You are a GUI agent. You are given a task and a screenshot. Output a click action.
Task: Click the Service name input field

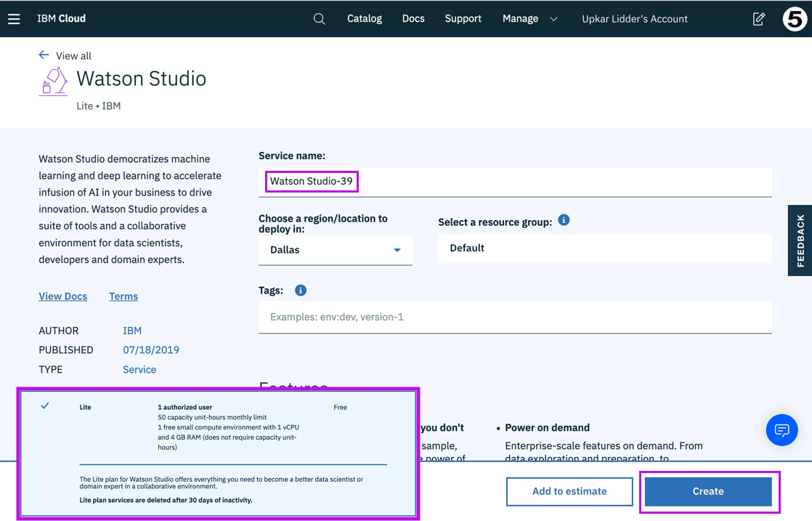tap(515, 182)
